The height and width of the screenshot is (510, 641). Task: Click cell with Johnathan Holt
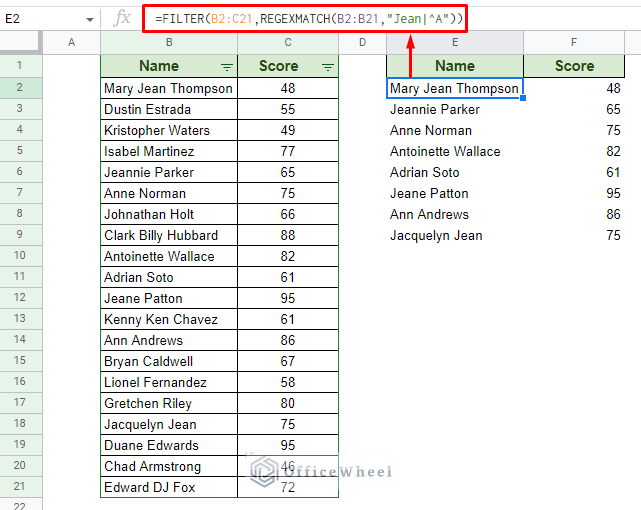pos(169,215)
